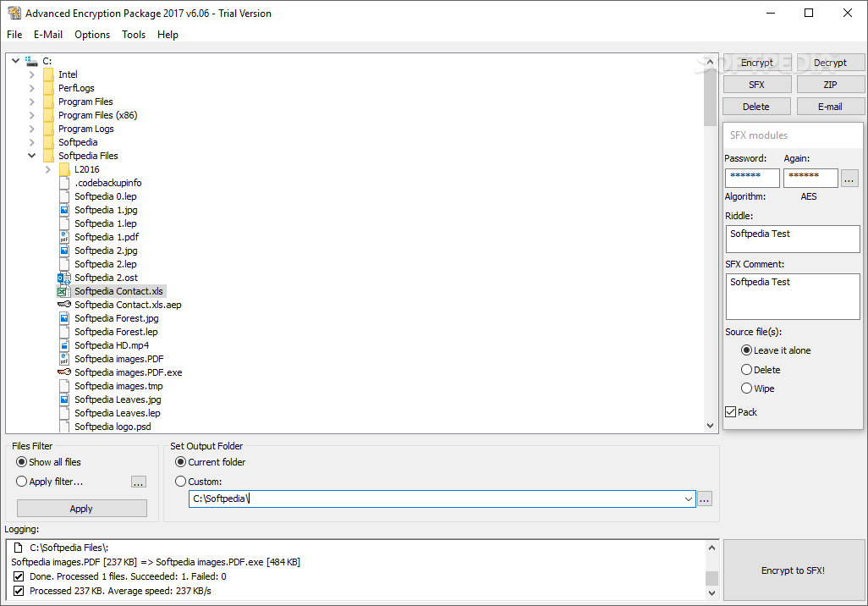
Task: Click the Softpedia 1.jpg image icon
Action: pos(64,210)
